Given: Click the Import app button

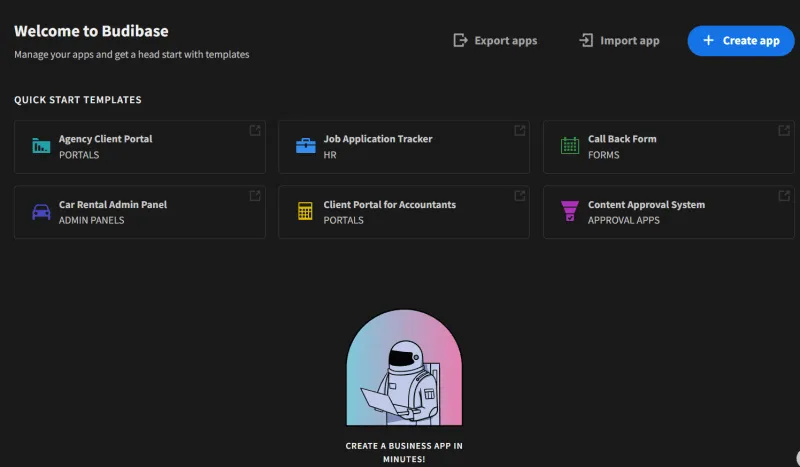Looking at the screenshot, I should point(619,41).
